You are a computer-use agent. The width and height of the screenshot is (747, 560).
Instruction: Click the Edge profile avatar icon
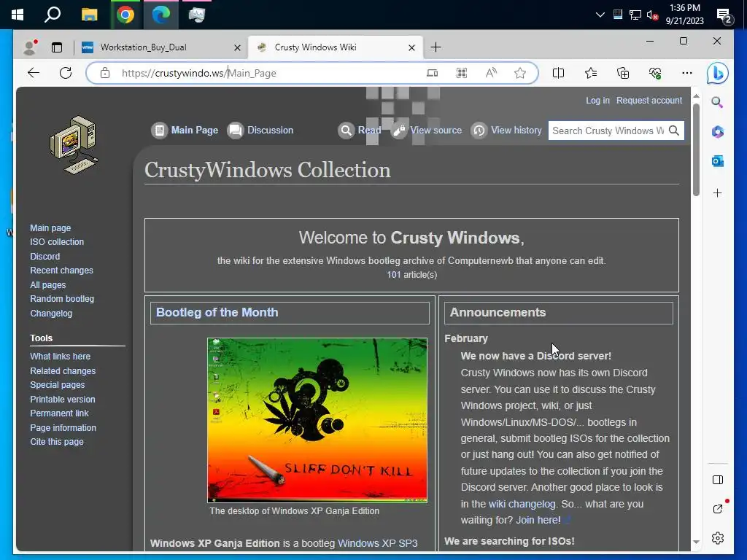(30, 47)
